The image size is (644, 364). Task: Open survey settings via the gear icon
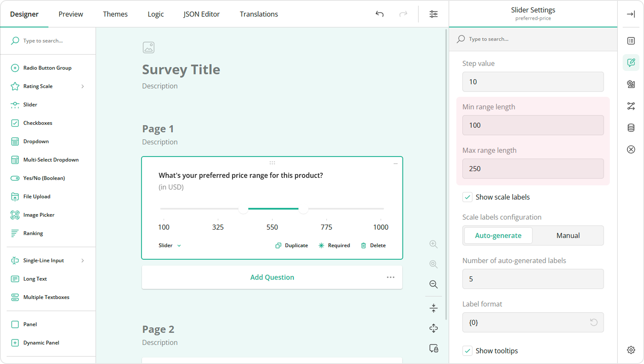(631, 350)
